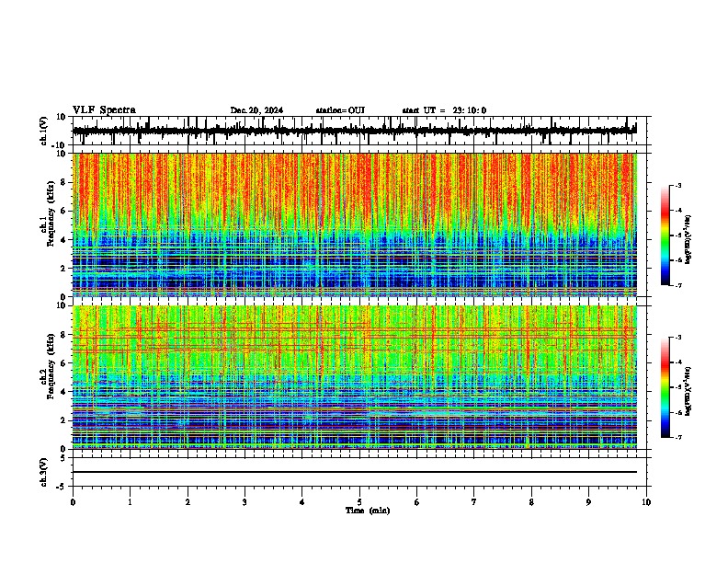Click the "-3" label on ch.2 color scale
This screenshot has height=563, width=728.
[x=677, y=338]
